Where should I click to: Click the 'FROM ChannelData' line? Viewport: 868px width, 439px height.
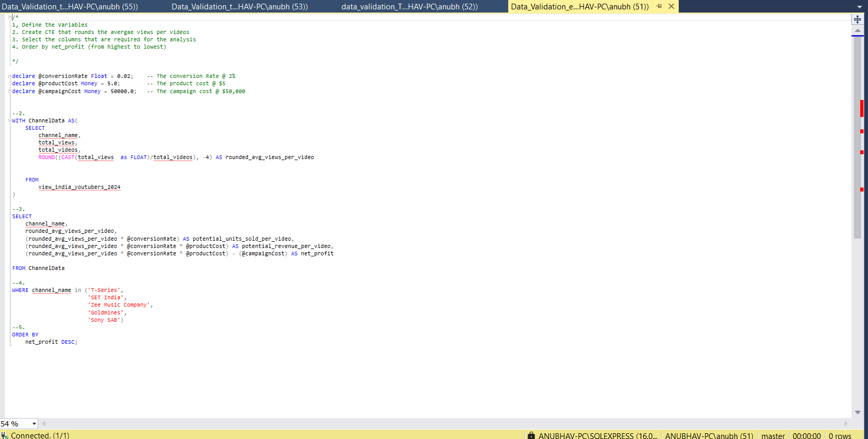[x=39, y=268]
